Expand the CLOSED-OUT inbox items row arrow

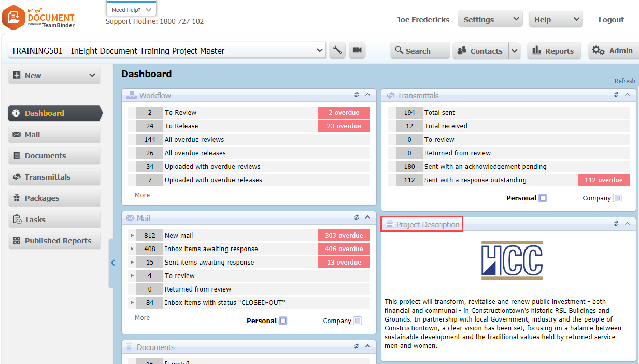point(132,303)
